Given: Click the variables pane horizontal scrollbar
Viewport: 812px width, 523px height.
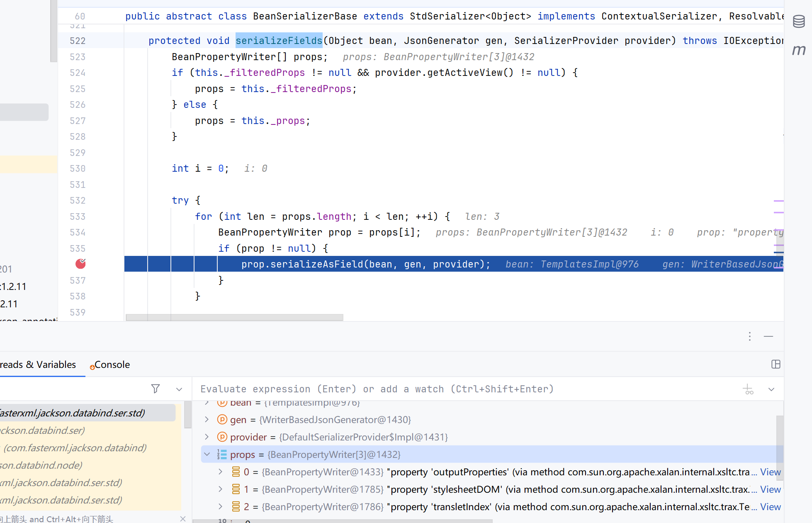Looking at the screenshot, I should (342, 521).
